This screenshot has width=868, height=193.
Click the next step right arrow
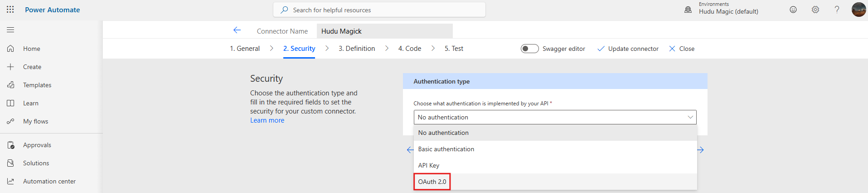tap(701, 150)
